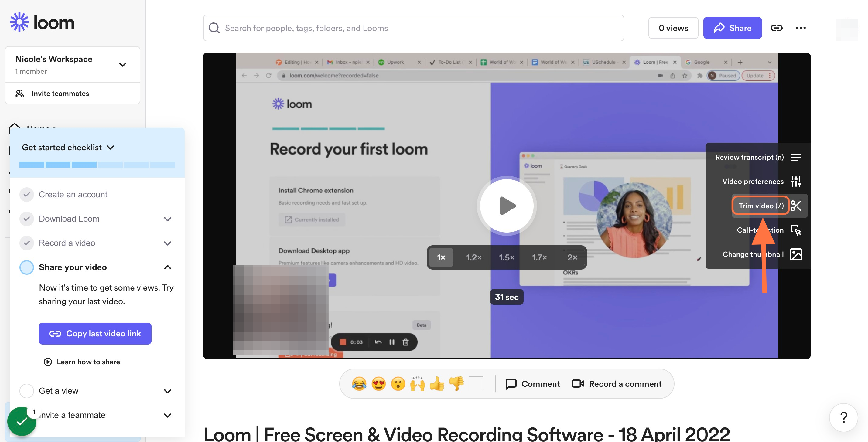Click the video title heading

point(467,434)
